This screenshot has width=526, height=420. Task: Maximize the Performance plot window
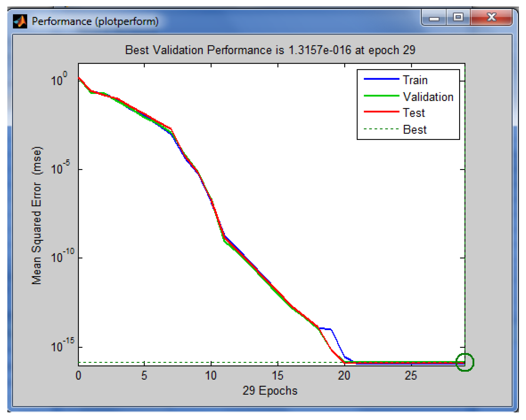(x=458, y=17)
